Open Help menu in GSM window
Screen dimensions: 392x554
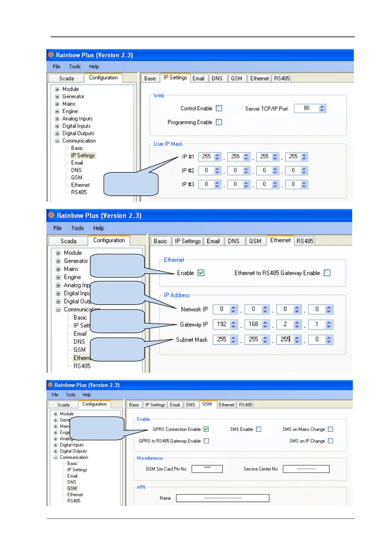pos(87,395)
